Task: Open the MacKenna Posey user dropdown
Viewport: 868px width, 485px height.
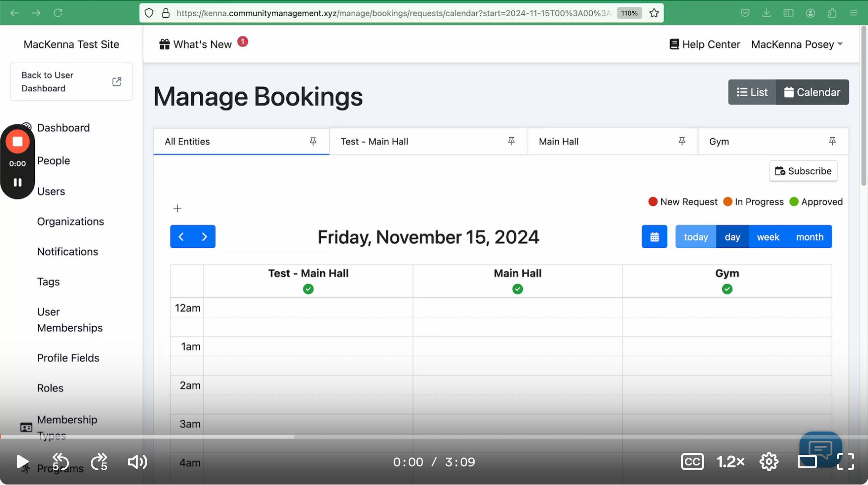Action: (x=797, y=44)
